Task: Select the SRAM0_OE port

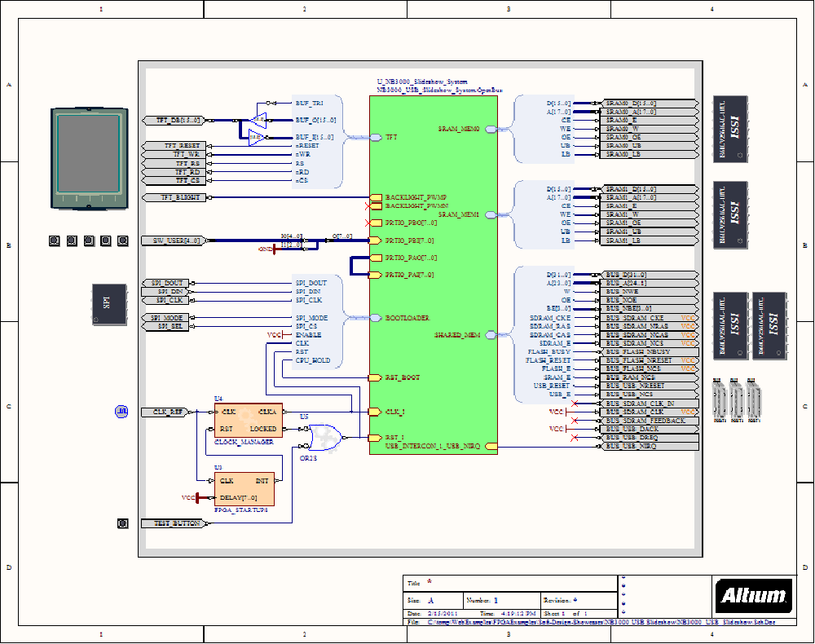Action: point(650,137)
